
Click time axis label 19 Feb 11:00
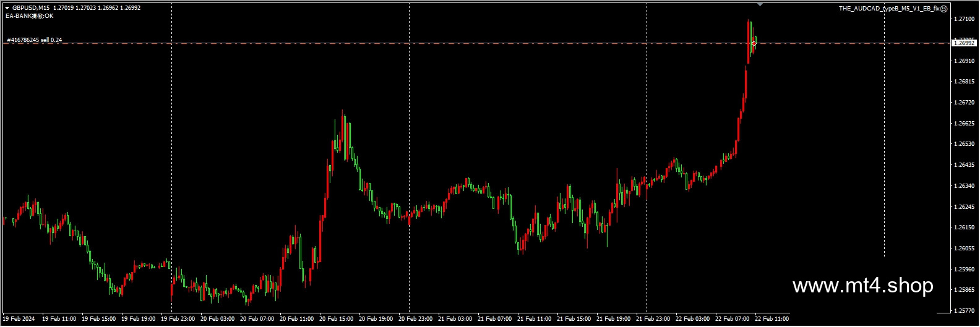(x=59, y=320)
